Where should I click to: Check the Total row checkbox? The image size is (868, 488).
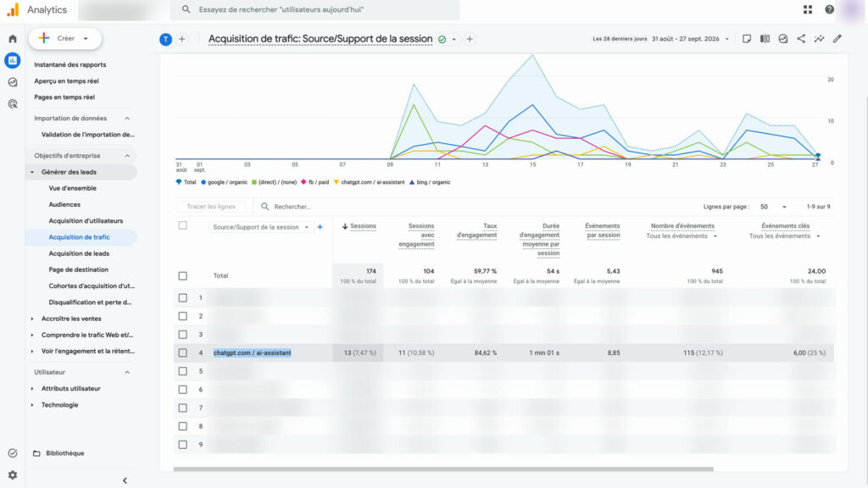pos(183,275)
